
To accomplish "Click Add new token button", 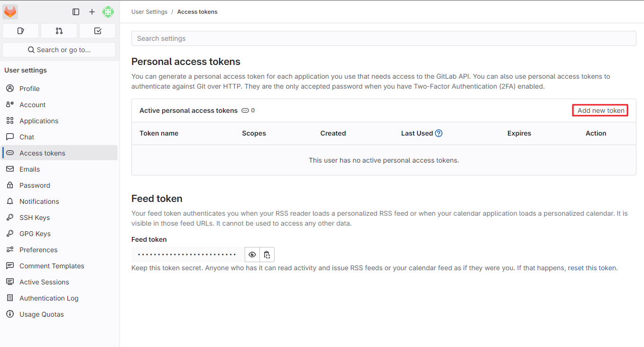I will tap(600, 110).
